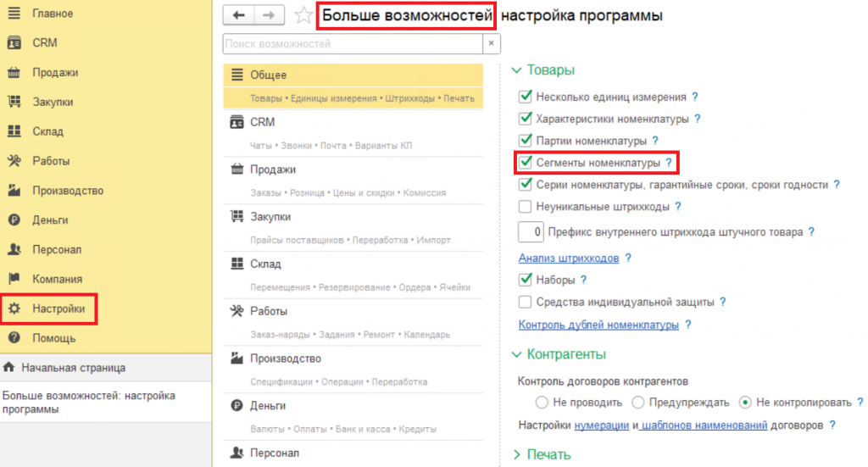
Task: Click the Персонал people icon in the settings list
Action: pos(237,453)
